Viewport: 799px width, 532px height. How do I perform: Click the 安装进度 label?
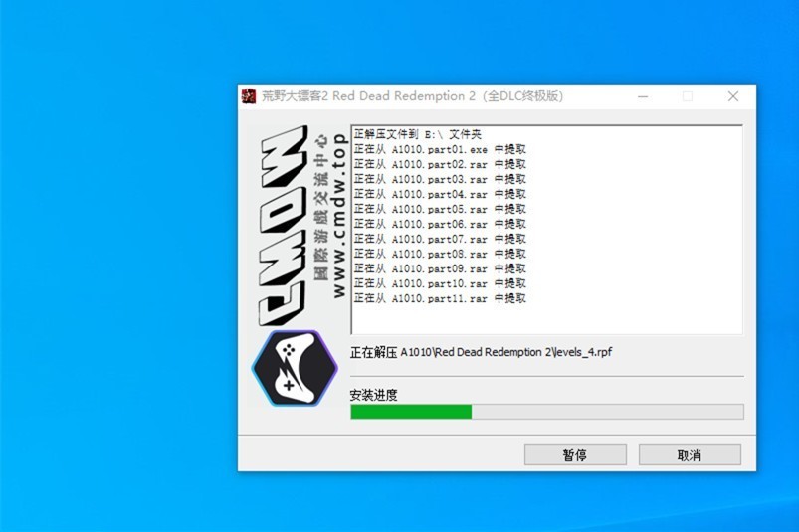(373, 395)
